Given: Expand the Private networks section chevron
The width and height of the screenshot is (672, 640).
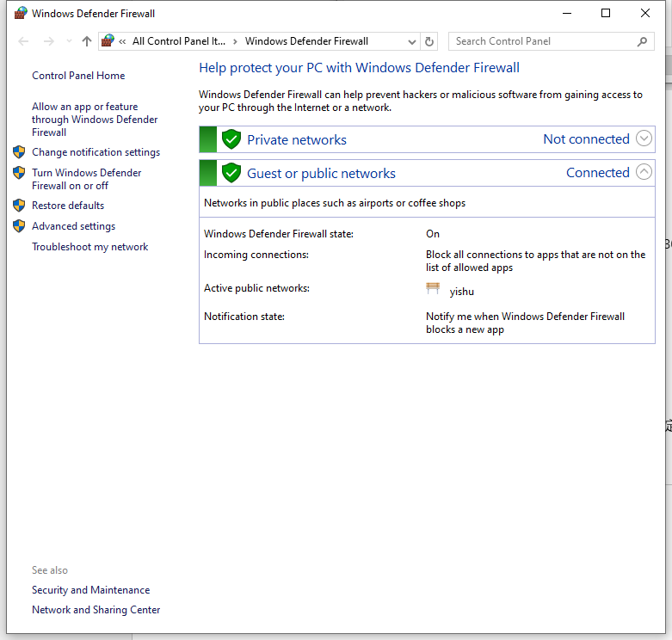Looking at the screenshot, I should (x=644, y=138).
